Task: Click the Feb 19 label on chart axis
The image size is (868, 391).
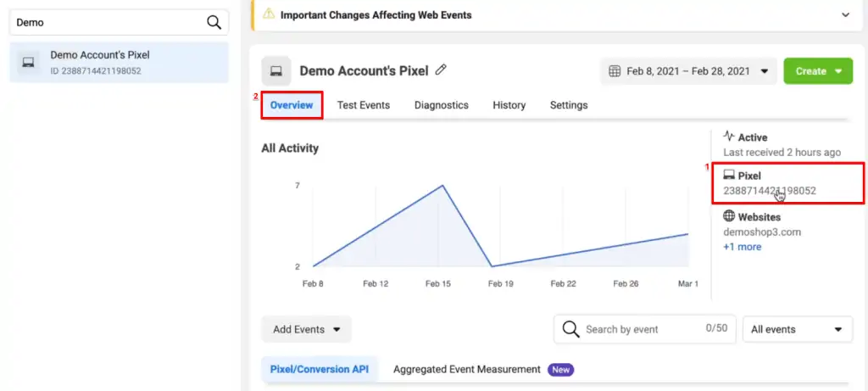Action: [500, 283]
